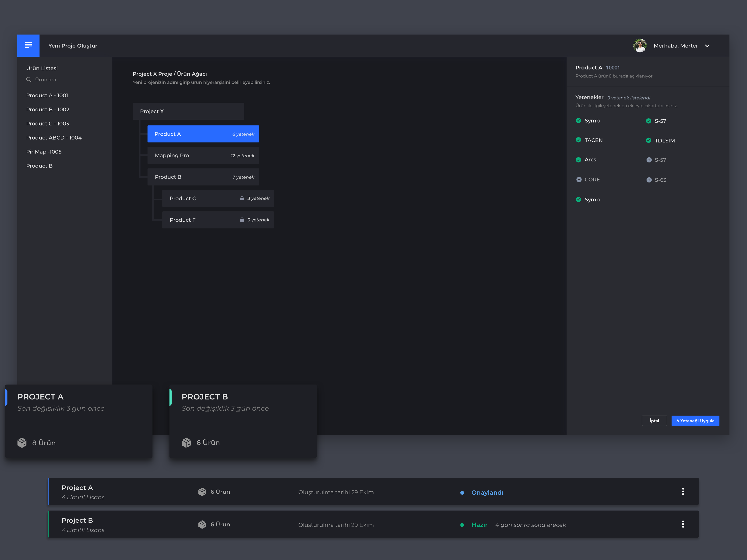Open the blue hamburger menu icon
The height and width of the screenshot is (560, 747).
pyautogui.click(x=28, y=45)
